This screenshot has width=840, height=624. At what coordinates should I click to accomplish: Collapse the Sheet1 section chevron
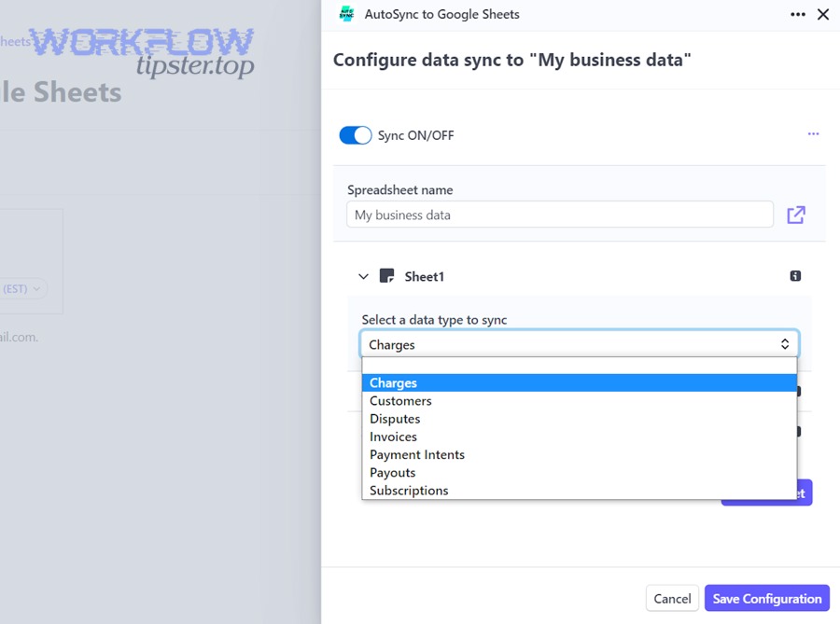(x=364, y=276)
